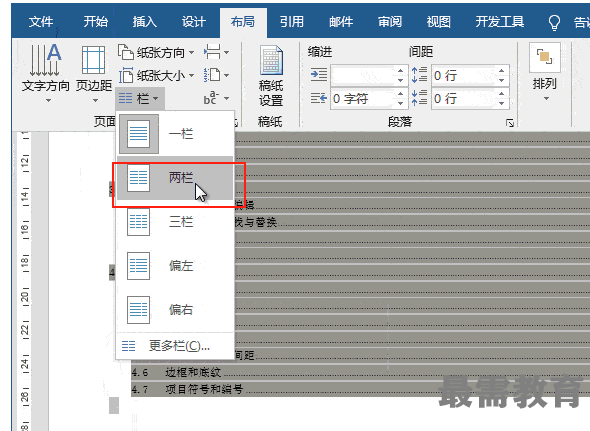Click the spacing before icon
The width and height of the screenshot is (590, 431).
(420, 75)
